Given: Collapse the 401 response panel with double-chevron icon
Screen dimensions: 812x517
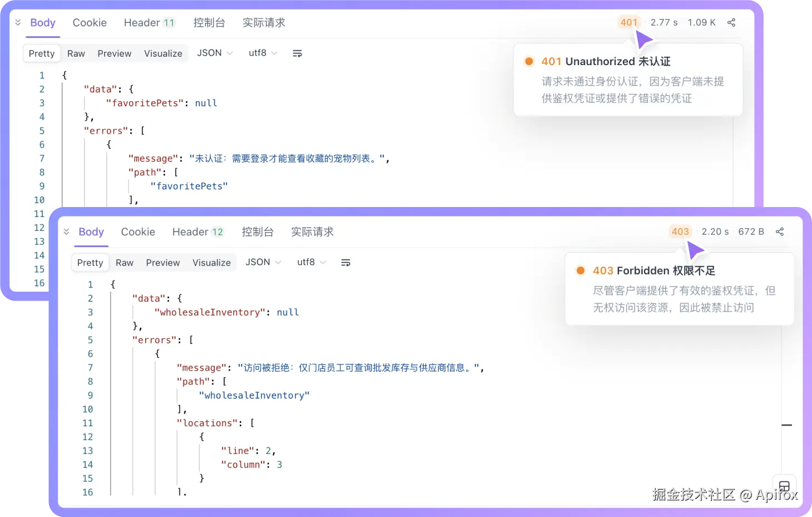Looking at the screenshot, I should tap(18, 22).
